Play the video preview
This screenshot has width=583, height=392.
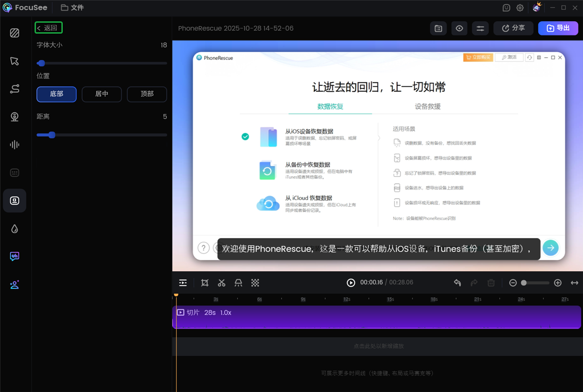click(351, 283)
